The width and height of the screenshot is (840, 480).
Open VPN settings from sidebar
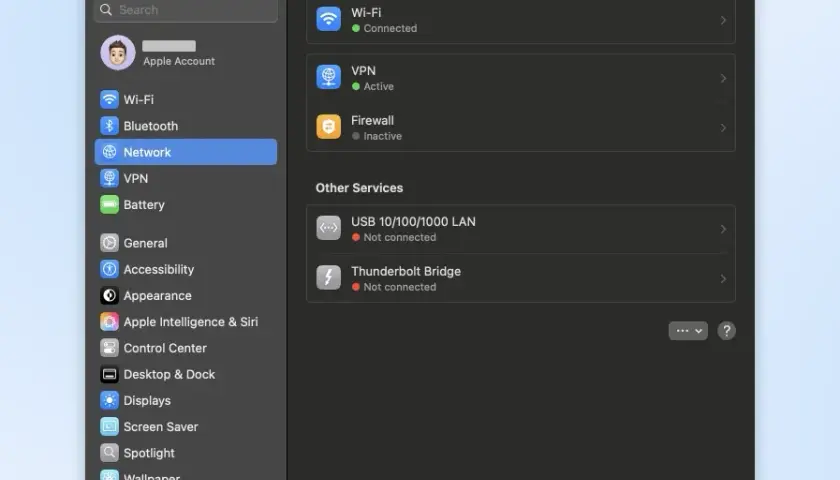click(186, 178)
